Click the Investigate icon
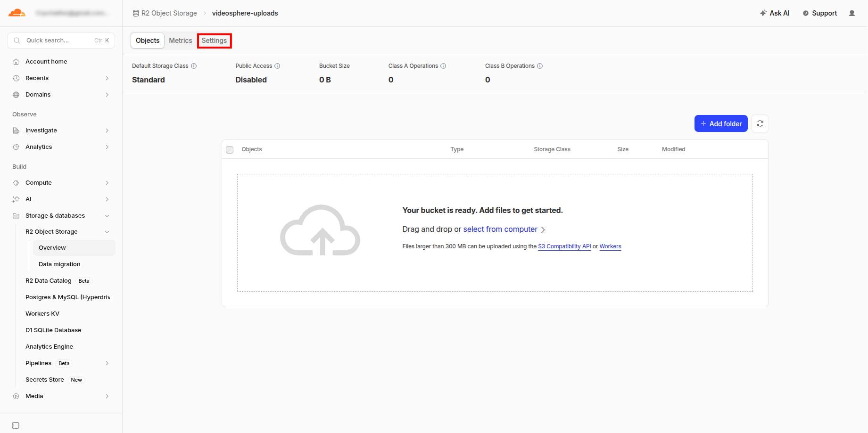The image size is (868, 433). 16,131
